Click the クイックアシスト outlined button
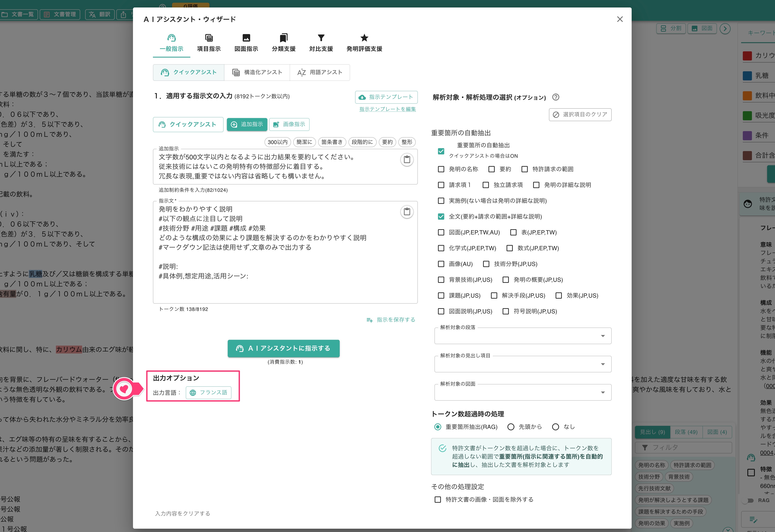Screen dimensions: 775x532 [x=188, y=124]
